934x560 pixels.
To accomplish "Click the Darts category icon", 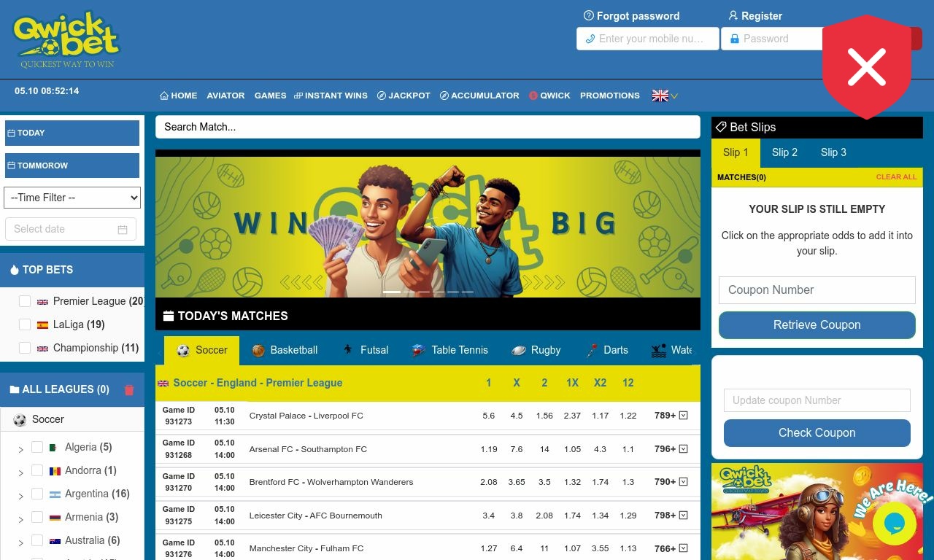I will 591,349.
